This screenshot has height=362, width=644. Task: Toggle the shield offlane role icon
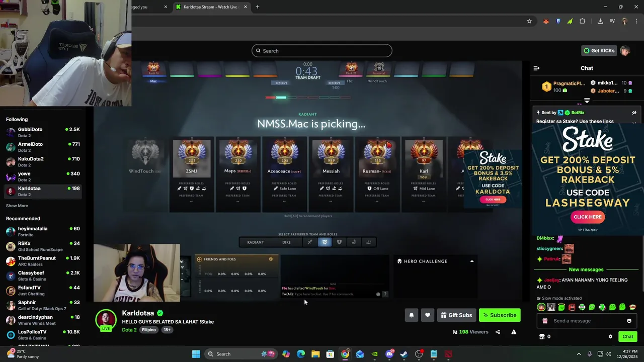pyautogui.click(x=339, y=242)
